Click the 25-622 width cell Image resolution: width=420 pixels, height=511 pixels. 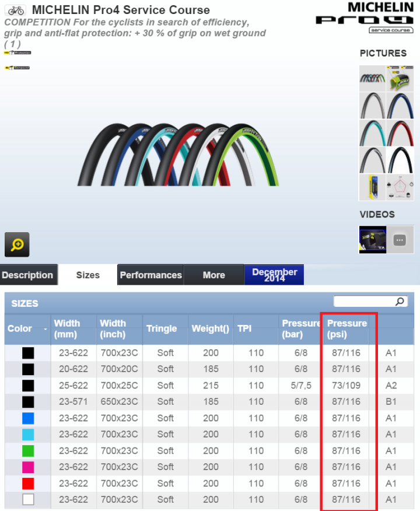click(x=73, y=385)
